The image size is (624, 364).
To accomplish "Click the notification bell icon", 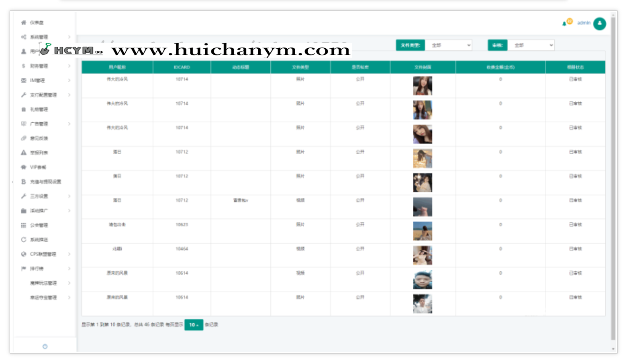I will [x=564, y=23].
